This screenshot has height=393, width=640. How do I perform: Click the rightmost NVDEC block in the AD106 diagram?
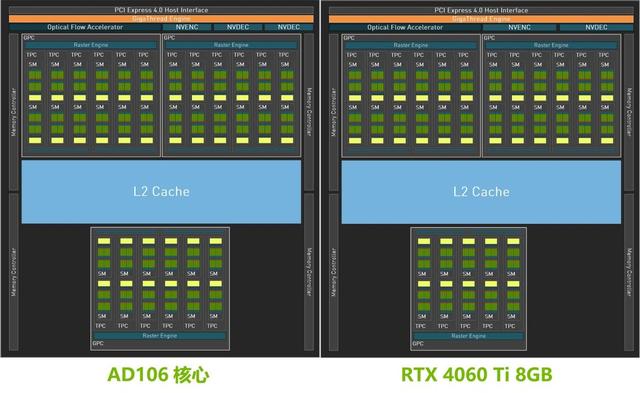[x=289, y=27]
